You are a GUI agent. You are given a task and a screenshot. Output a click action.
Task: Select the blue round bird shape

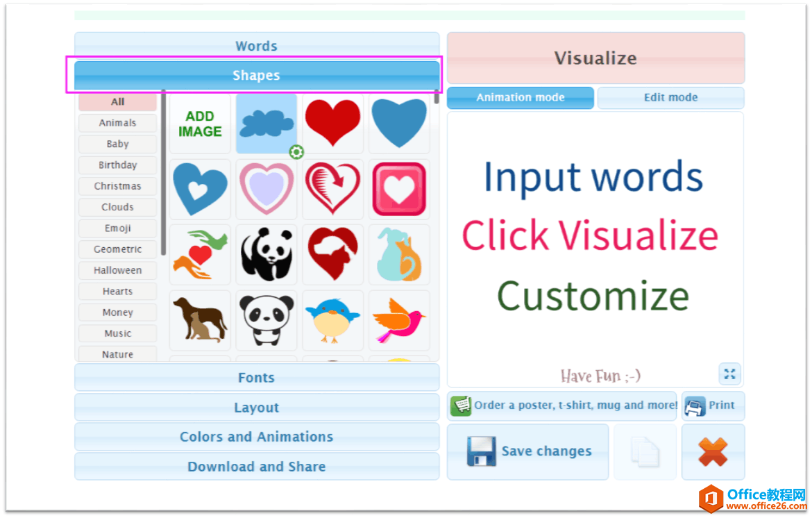pos(332,320)
